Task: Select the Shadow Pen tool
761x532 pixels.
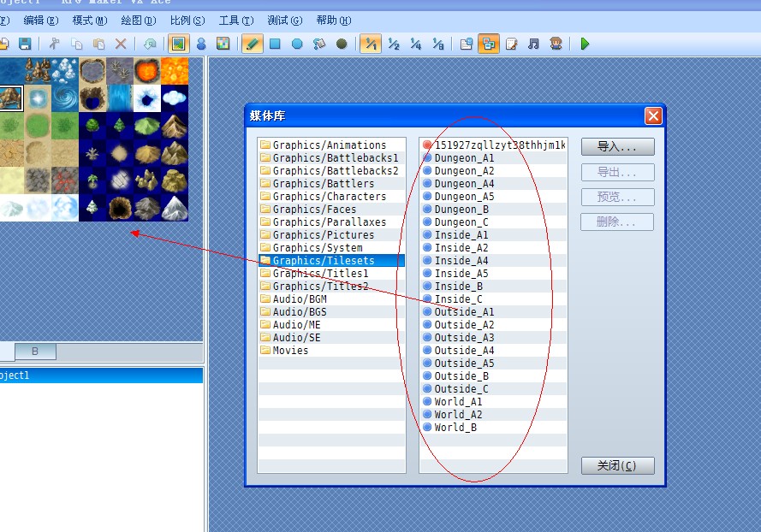Action: [342, 44]
